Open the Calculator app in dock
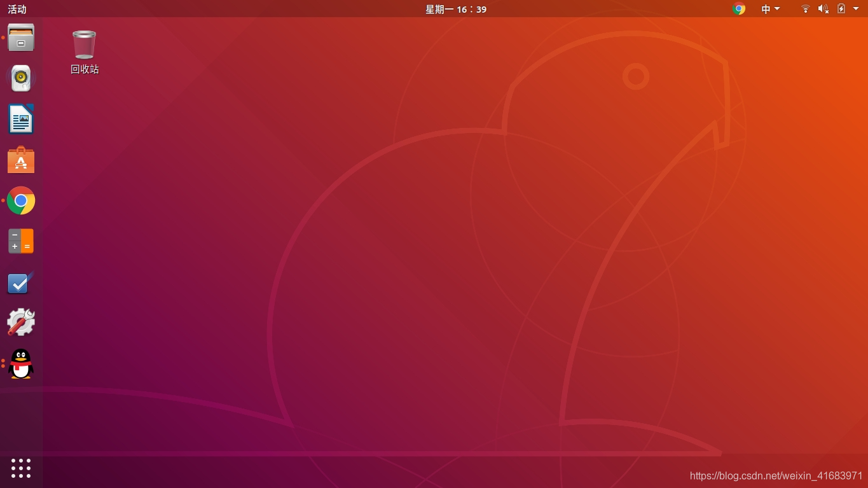The width and height of the screenshot is (868, 488). pyautogui.click(x=21, y=241)
